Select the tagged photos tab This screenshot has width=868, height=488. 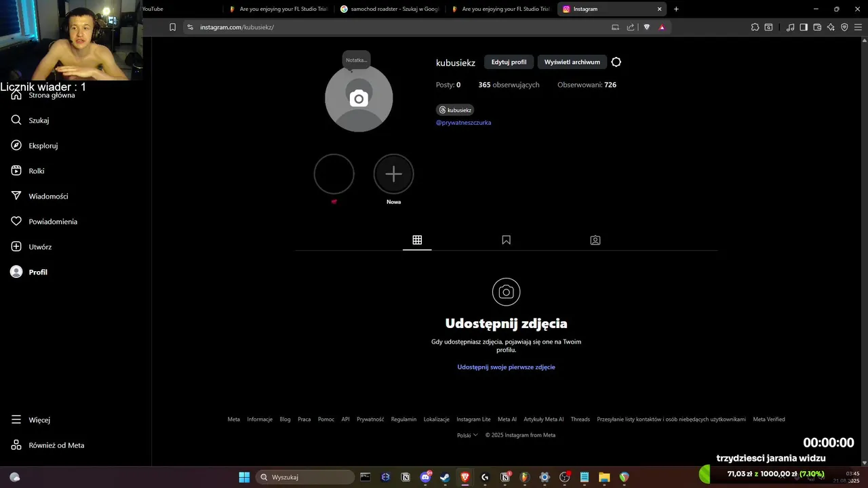pyautogui.click(x=595, y=240)
